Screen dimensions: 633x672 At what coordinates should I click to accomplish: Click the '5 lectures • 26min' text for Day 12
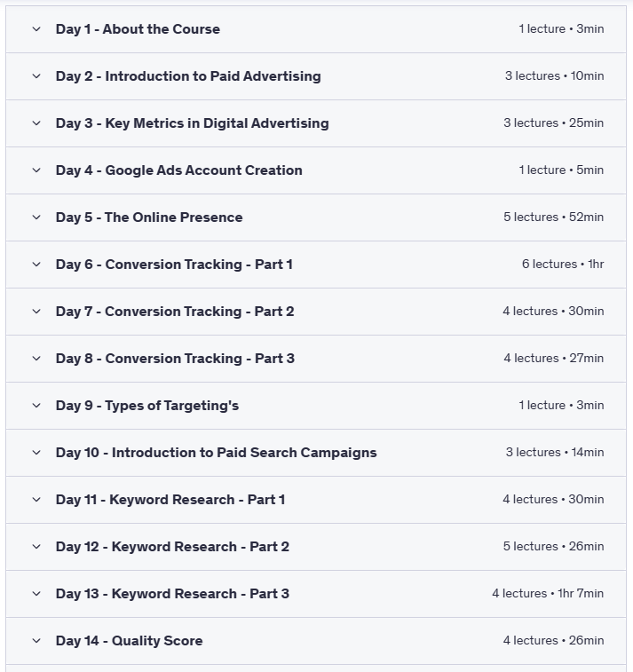tap(553, 547)
